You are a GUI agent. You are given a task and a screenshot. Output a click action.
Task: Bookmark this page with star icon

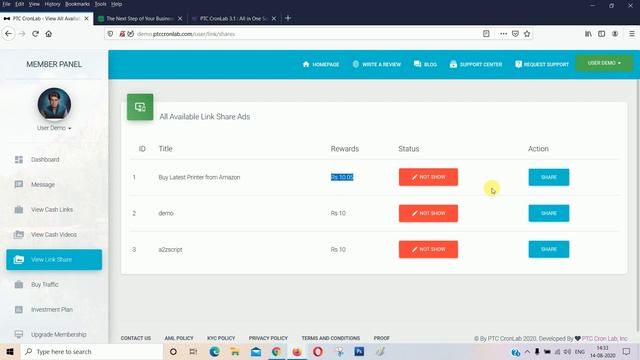tap(527, 34)
